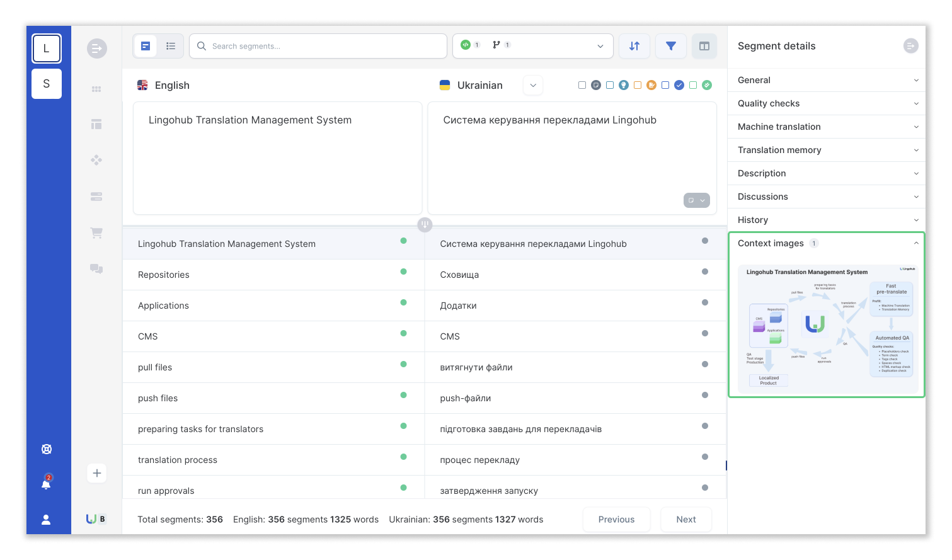
Task: Expand the History section
Action: 827,220
